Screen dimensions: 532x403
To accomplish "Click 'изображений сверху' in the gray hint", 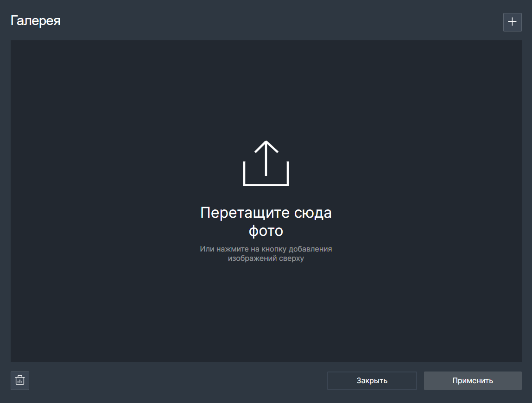I will click(266, 259).
